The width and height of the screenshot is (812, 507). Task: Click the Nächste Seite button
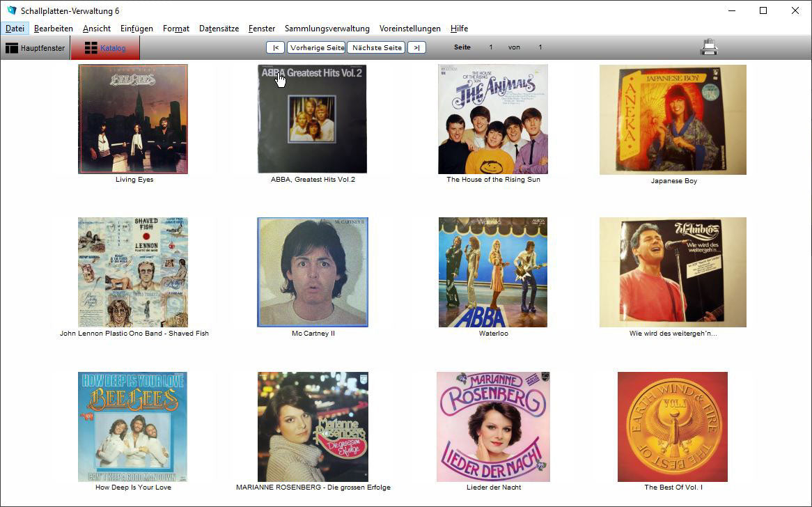[377, 47]
